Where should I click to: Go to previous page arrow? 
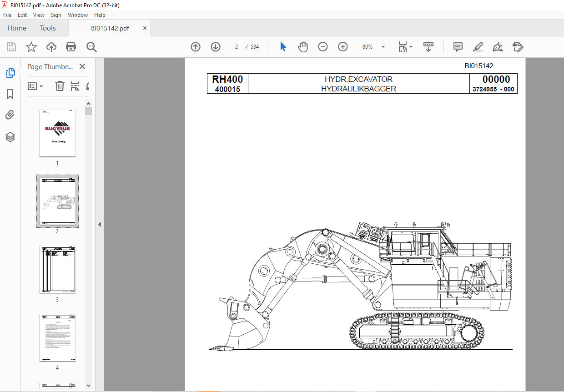tap(196, 47)
